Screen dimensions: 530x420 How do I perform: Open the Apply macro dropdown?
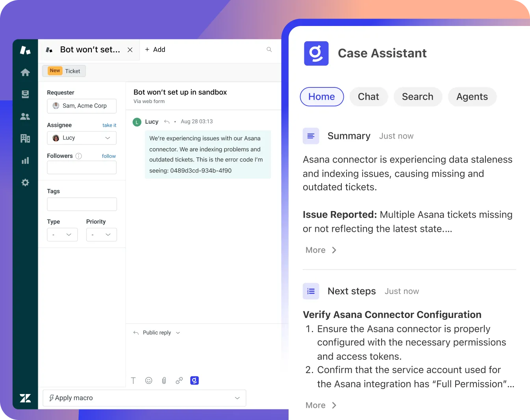pyautogui.click(x=145, y=398)
